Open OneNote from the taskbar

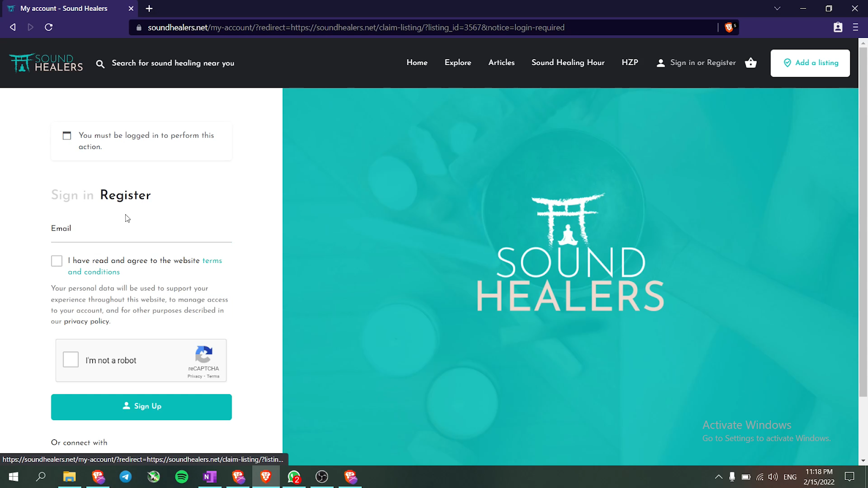[209, 477]
